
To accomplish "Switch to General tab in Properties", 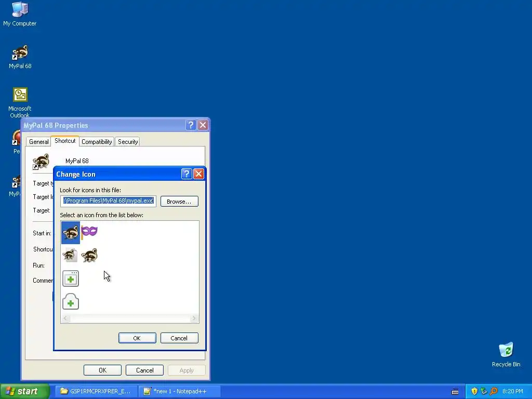I will click(x=38, y=141).
